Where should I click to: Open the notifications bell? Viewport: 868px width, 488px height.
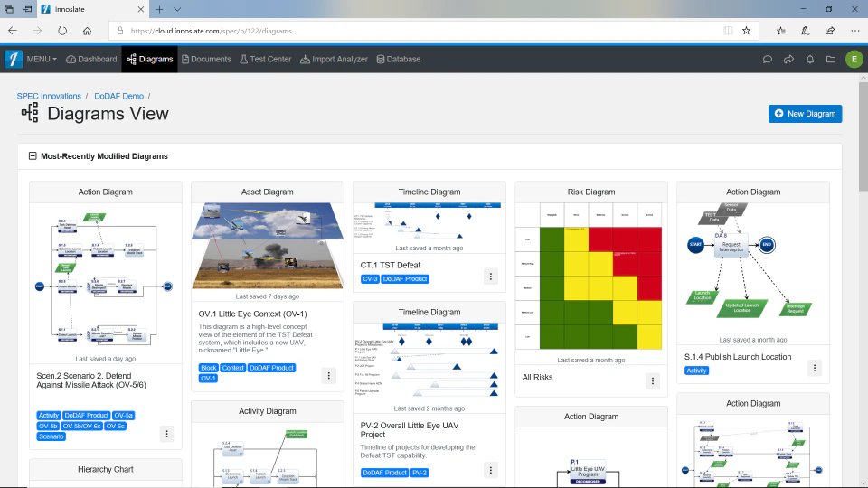pyautogui.click(x=810, y=60)
